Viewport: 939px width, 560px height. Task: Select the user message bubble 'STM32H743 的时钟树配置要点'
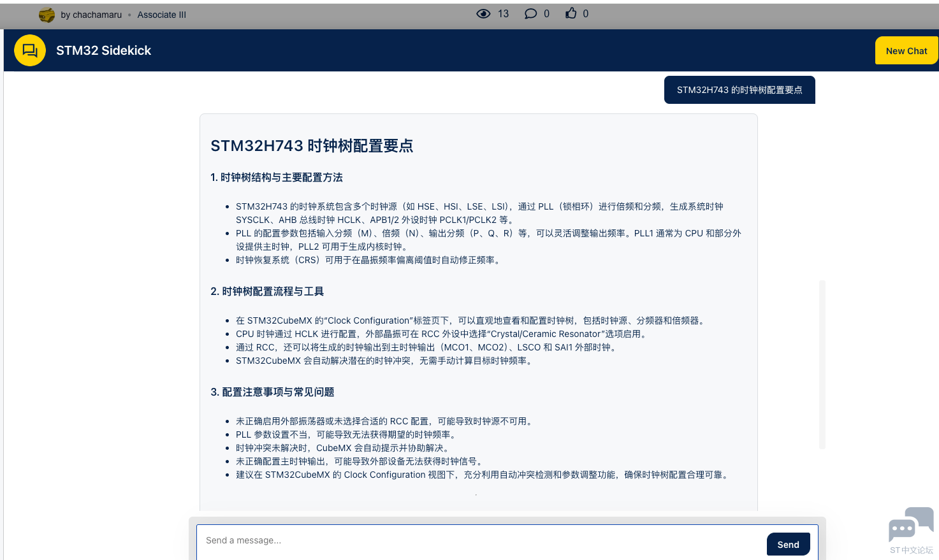(739, 90)
